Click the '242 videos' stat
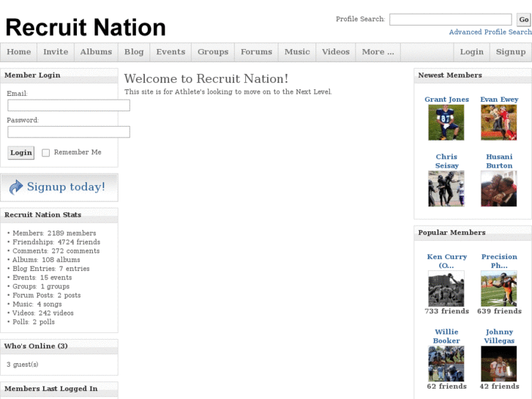Image resolution: width=532 pixels, height=399 pixels. (56, 313)
